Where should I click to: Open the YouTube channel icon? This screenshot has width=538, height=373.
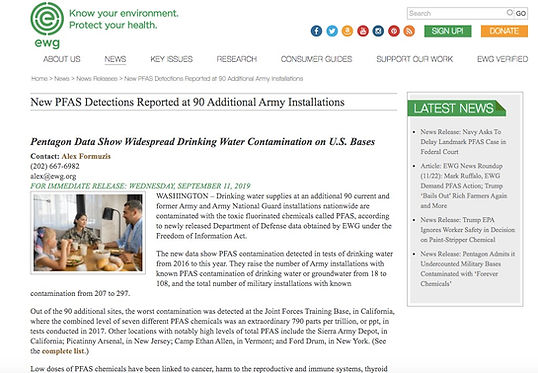pos(363,31)
